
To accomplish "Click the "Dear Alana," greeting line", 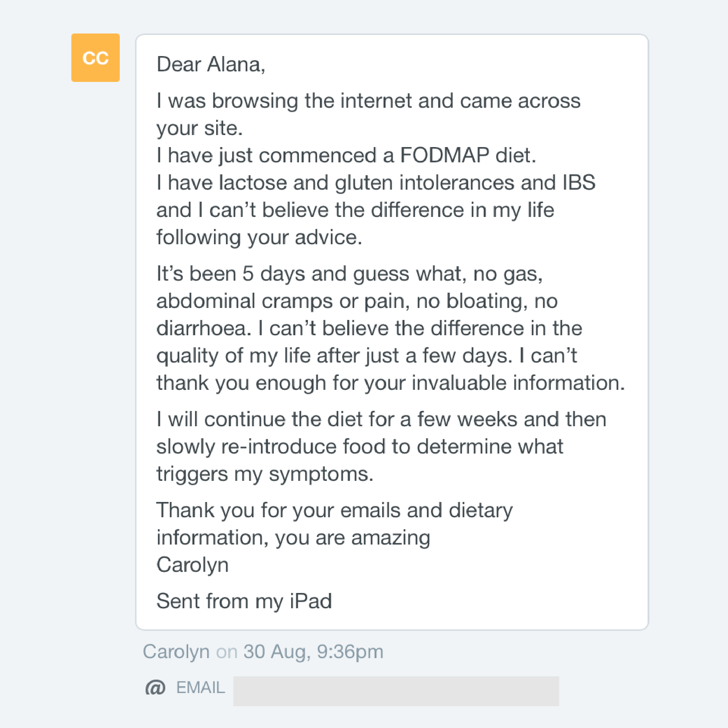I will coord(211,64).
